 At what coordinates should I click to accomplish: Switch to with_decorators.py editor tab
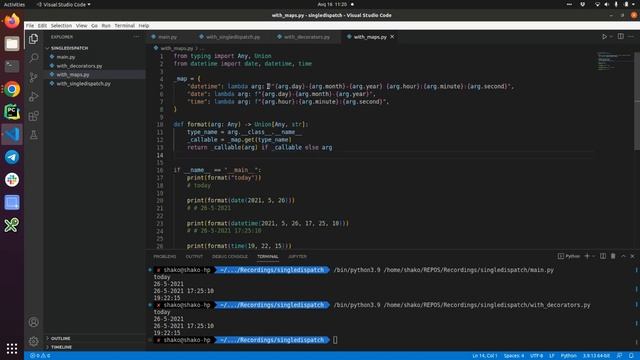(307, 37)
